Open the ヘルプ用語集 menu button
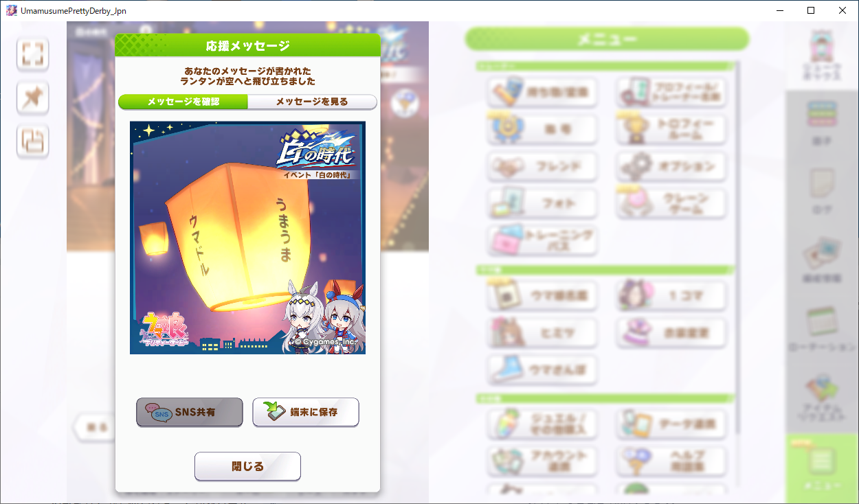This screenshot has height=504, width=859. click(x=671, y=461)
